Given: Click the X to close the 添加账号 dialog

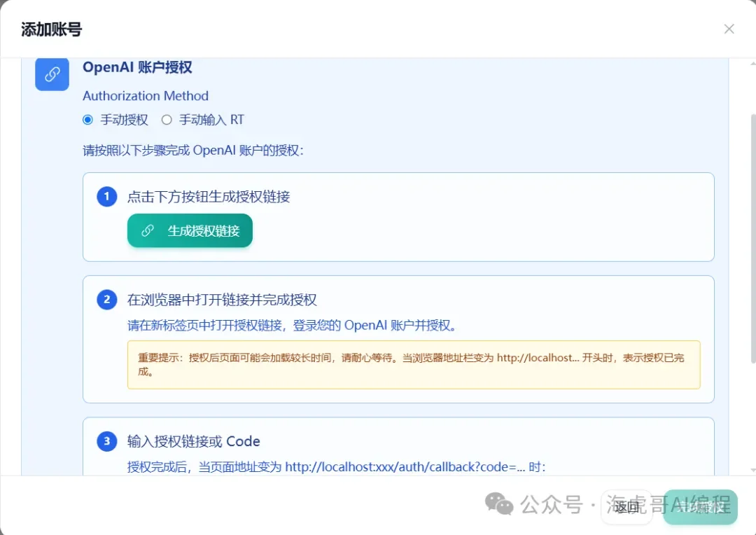Looking at the screenshot, I should point(729,29).
